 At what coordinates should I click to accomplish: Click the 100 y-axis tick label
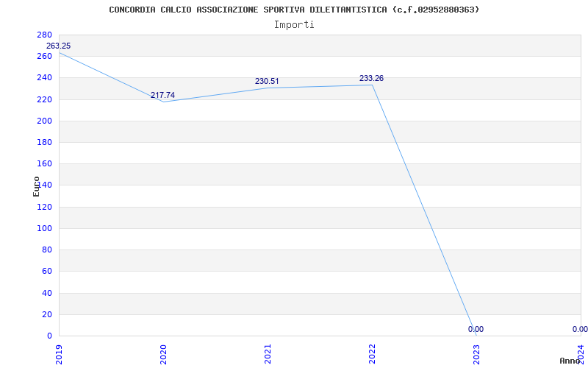point(44,228)
